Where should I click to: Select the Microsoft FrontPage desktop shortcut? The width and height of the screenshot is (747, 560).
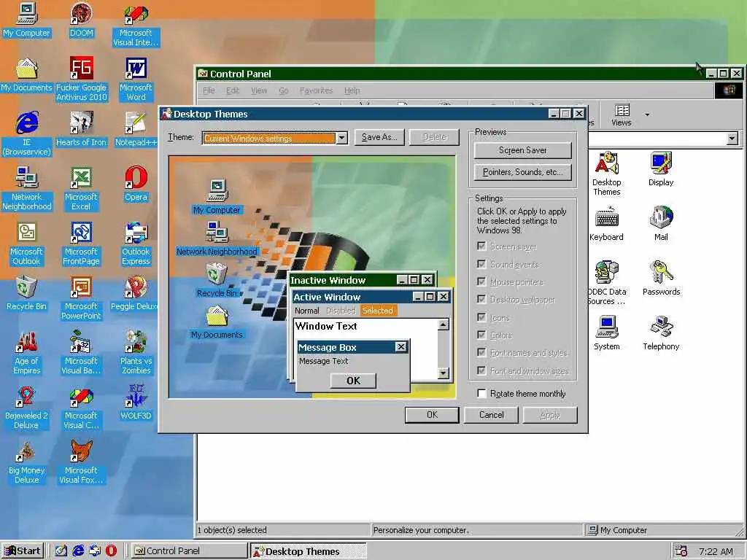click(x=82, y=244)
